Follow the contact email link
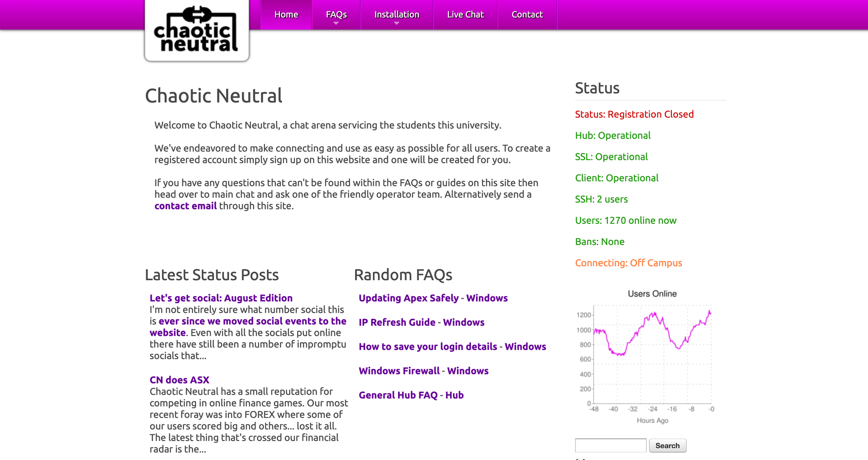 pyautogui.click(x=185, y=206)
